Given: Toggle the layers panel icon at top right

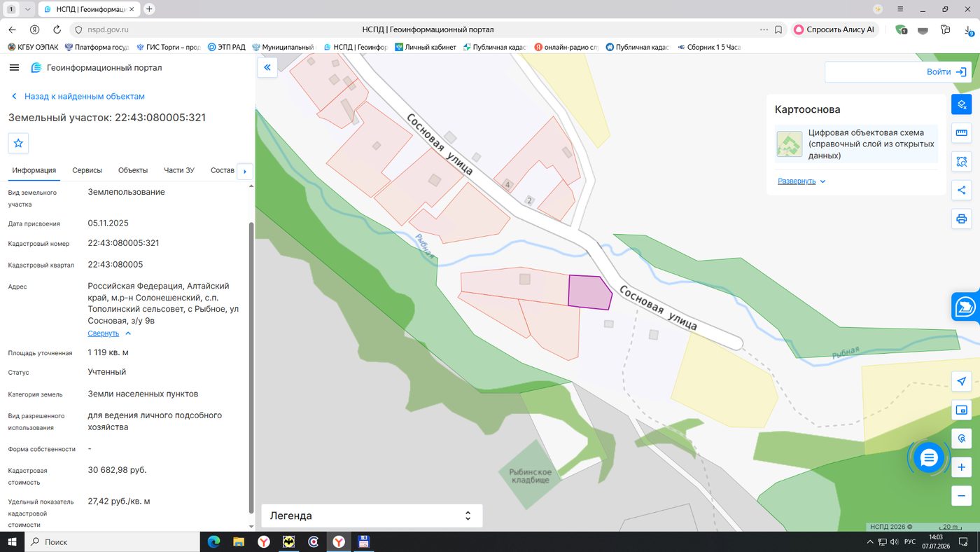Looking at the screenshot, I should (x=961, y=104).
